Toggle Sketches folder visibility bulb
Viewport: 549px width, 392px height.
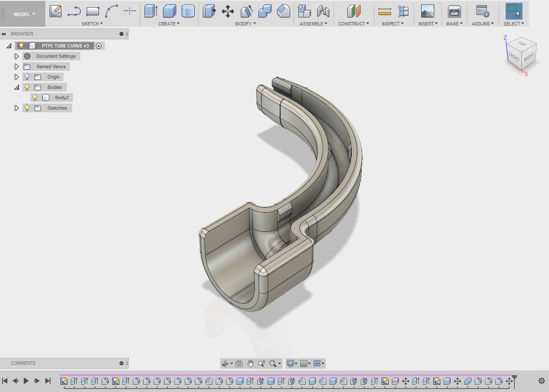tap(27, 108)
